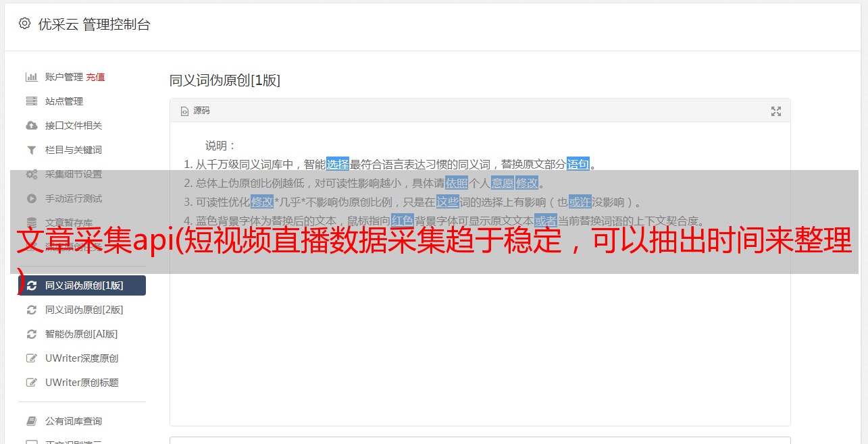Open the 充值 recharge link
This screenshot has height=444, width=868.
[x=95, y=77]
